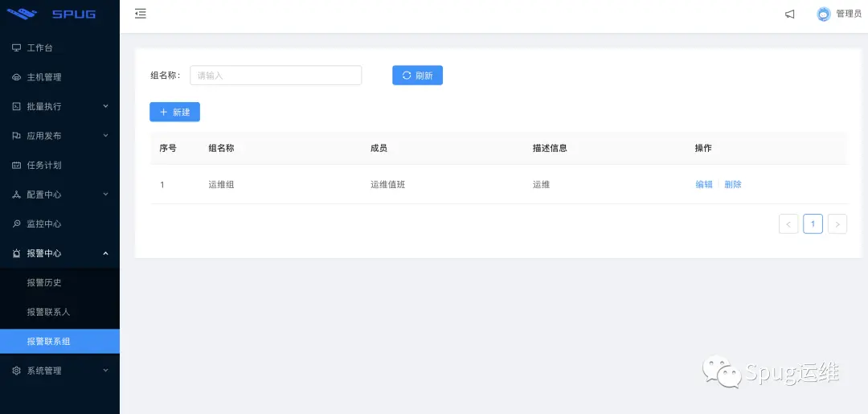Click the plus icon in 新建 button
This screenshot has height=414, width=868.
click(x=163, y=112)
